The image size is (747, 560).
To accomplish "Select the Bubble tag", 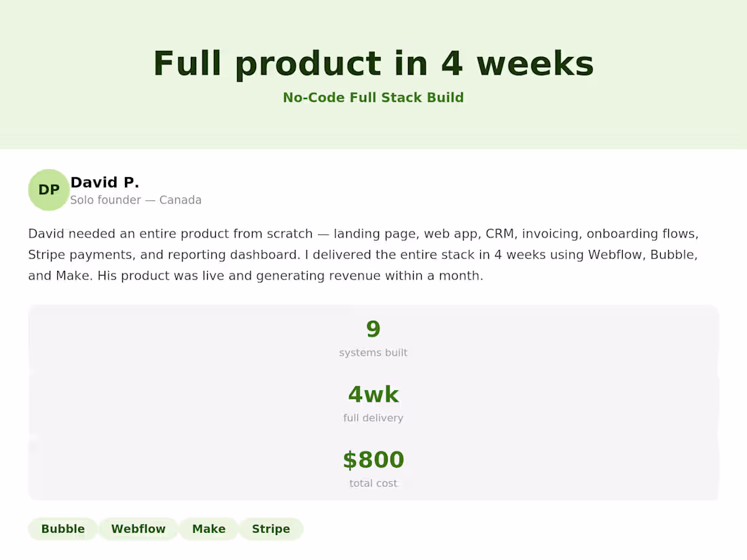I will click(x=63, y=529).
